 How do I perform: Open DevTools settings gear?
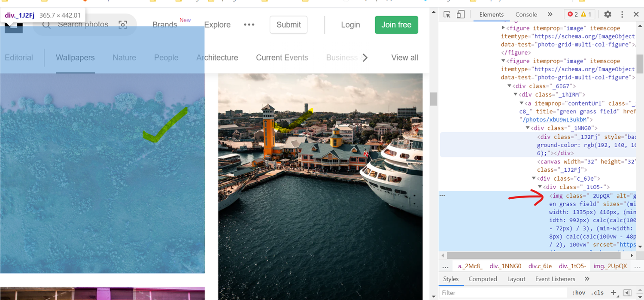(x=608, y=14)
